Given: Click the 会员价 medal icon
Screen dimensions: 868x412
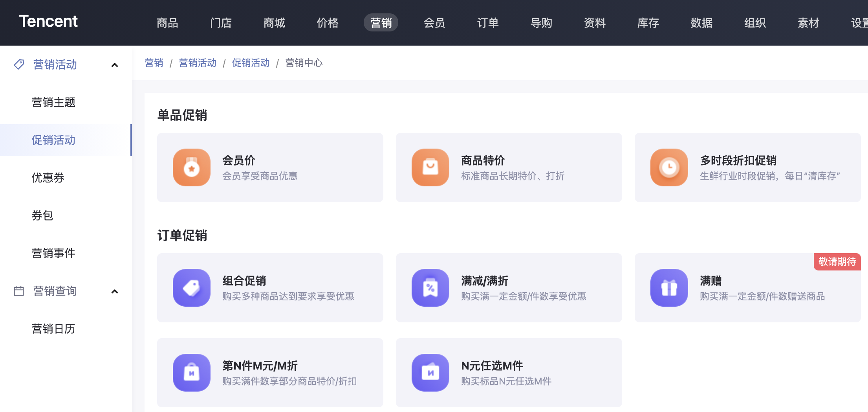Looking at the screenshot, I should click(192, 167).
